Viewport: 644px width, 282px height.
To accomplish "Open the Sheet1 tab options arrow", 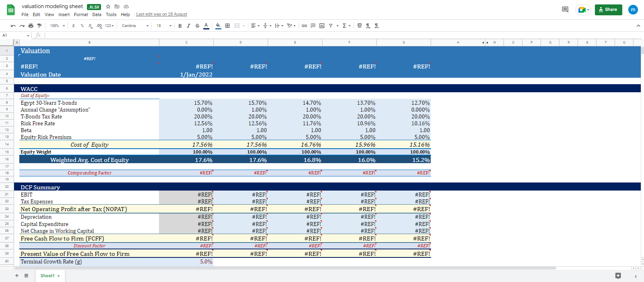I will (x=59, y=276).
